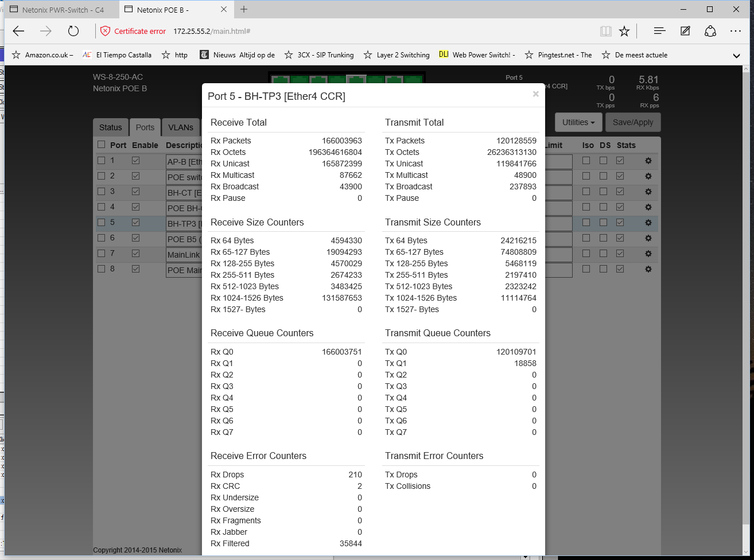Open DLI Web Power Switch bookmark
This screenshot has height=560, width=754.
pos(477,55)
